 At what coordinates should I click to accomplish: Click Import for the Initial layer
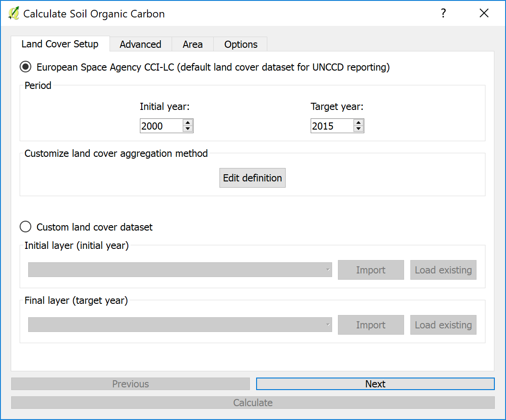click(371, 270)
